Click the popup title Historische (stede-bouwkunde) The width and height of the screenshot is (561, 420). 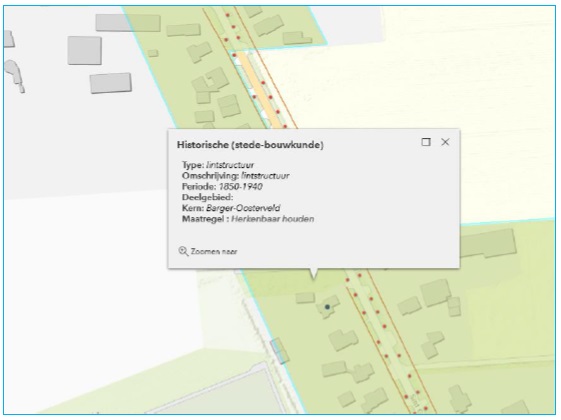tap(250, 145)
